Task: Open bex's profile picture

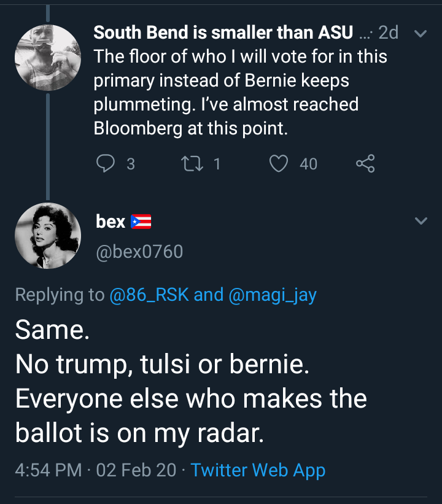Action: tap(47, 236)
